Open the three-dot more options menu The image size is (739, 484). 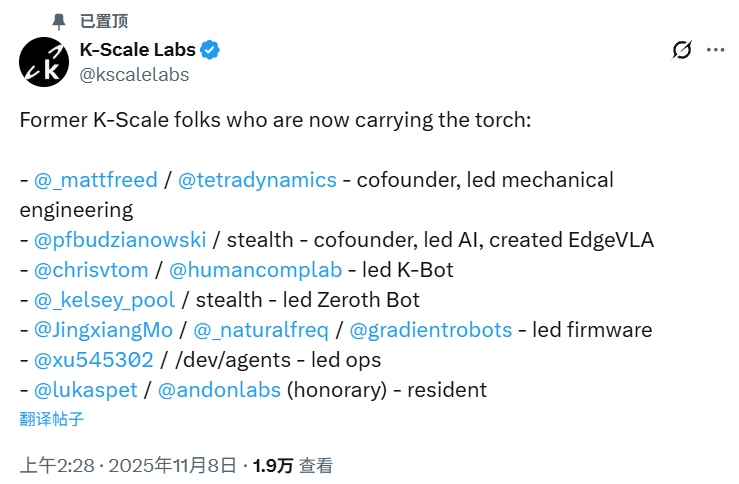[716, 50]
